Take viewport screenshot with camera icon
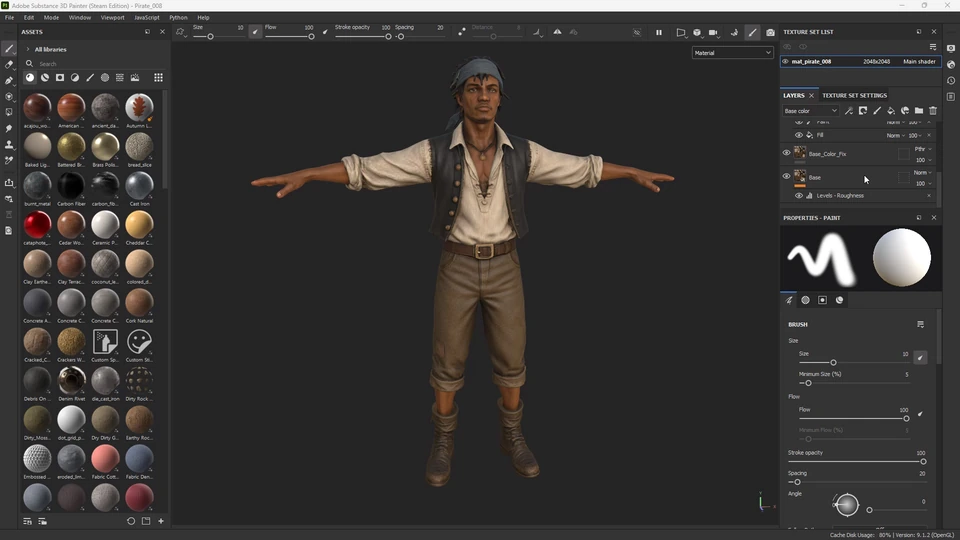This screenshot has width=960, height=540. coord(770,32)
